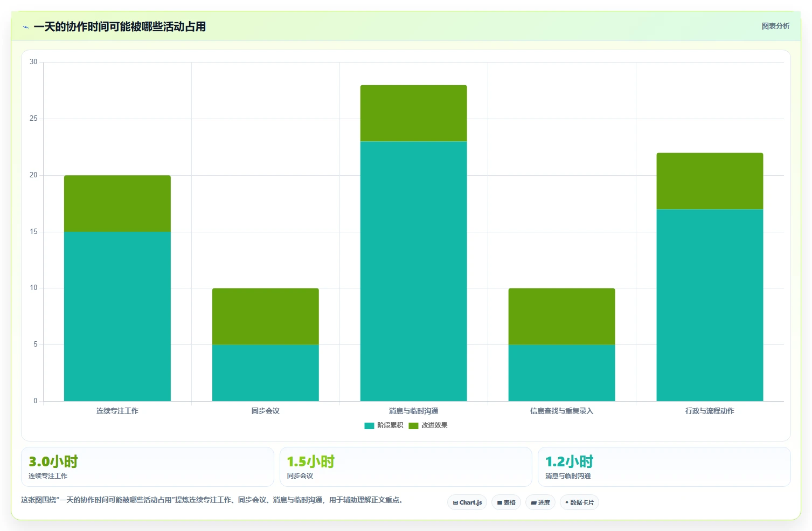Screen dimensions: 812x531
Task: Select the 表格 tag chip
Action: click(506, 502)
